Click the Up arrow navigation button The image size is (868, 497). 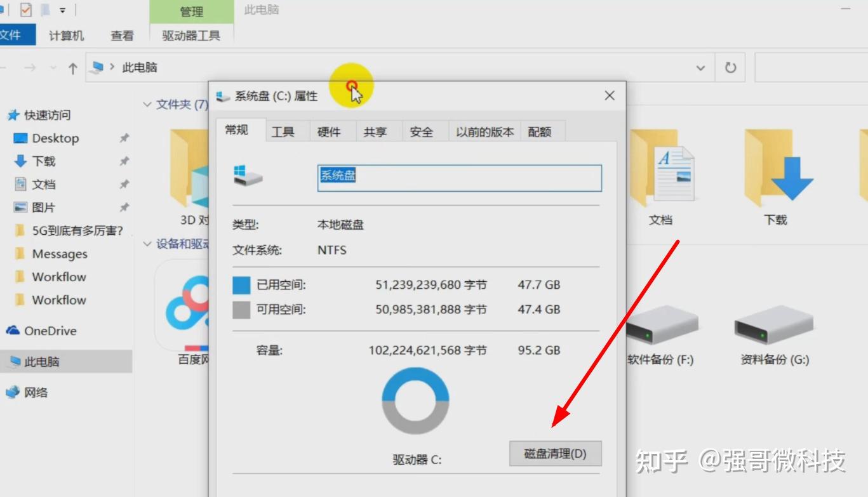pyautogui.click(x=72, y=68)
